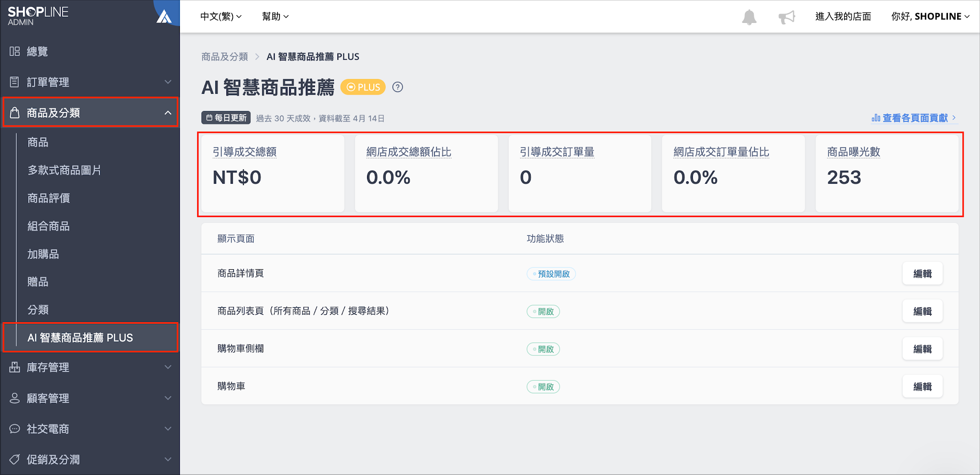The image size is (980, 475).
Task: Open the notifications bell icon
Action: (749, 17)
